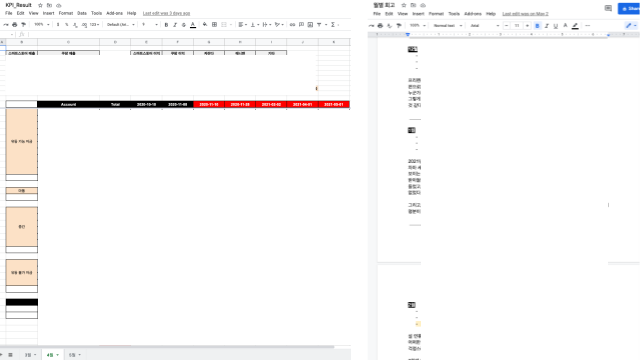Viewport: 640px width, 360px height.
Task: Open Docs last edit history link
Action: (525, 13)
